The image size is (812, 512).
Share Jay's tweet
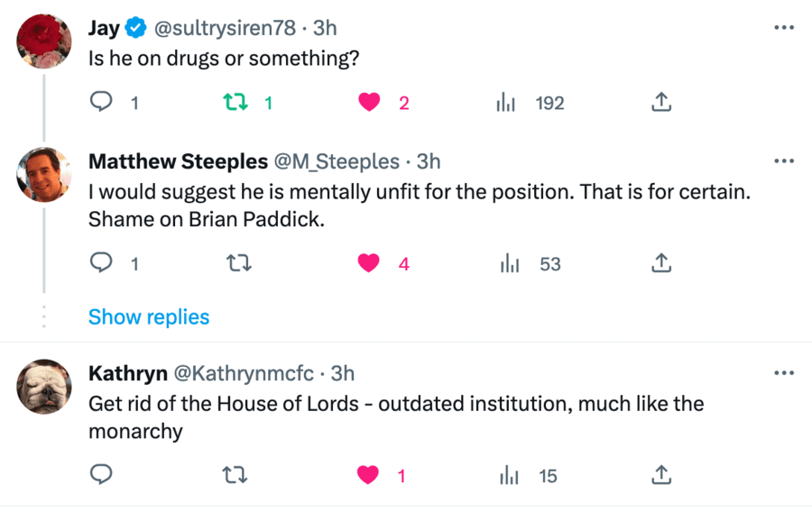tap(661, 103)
